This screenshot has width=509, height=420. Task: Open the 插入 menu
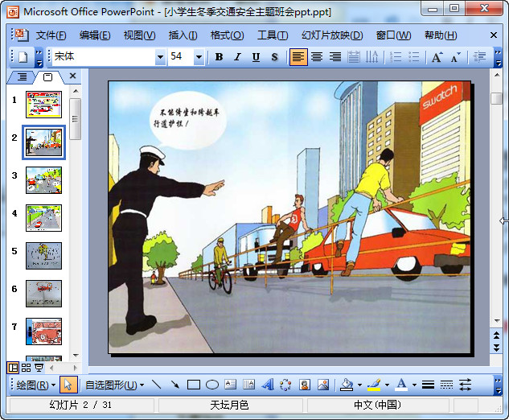(183, 35)
